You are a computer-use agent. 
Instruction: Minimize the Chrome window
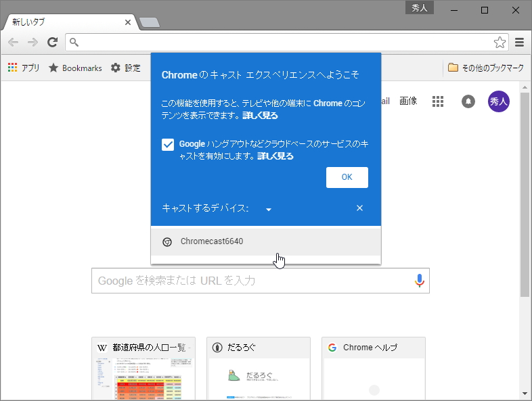(454, 10)
